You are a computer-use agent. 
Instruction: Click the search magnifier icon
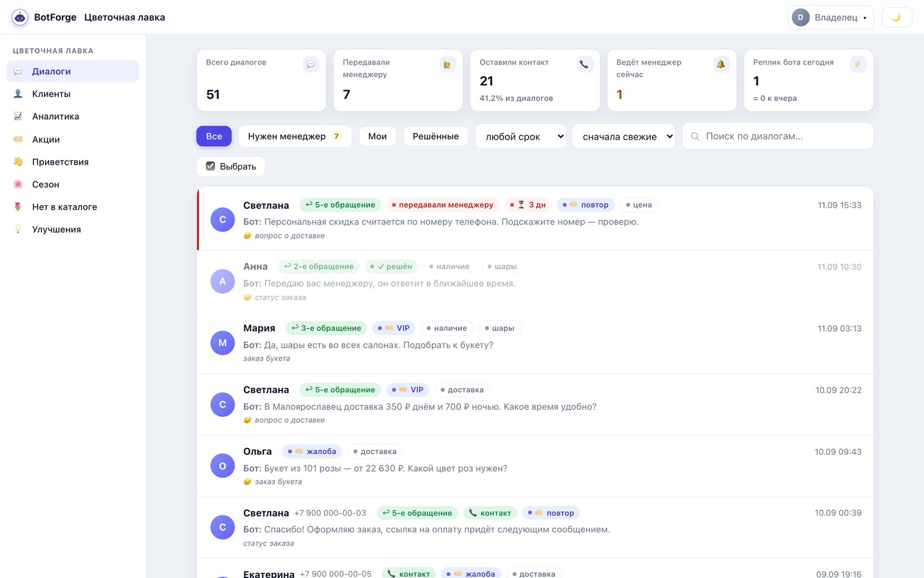(695, 136)
